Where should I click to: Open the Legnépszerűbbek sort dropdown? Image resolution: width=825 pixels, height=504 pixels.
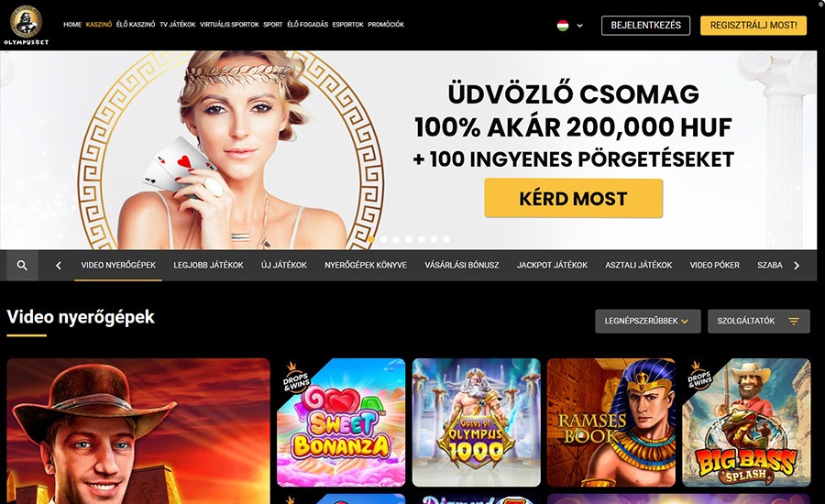coord(648,321)
